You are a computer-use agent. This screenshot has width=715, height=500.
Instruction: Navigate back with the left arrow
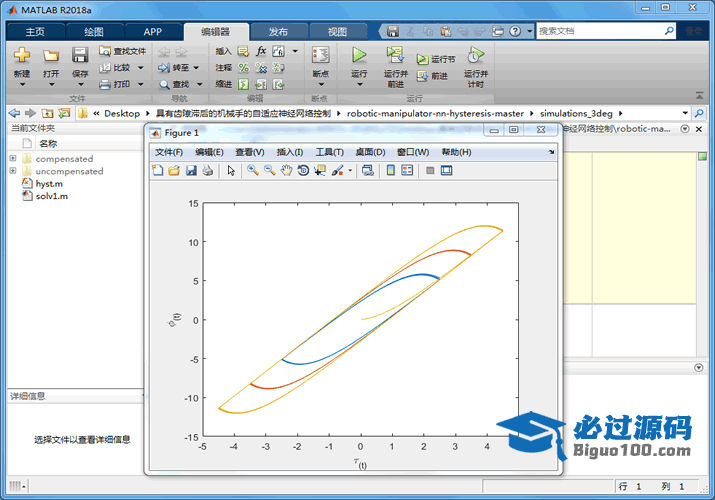click(x=14, y=113)
